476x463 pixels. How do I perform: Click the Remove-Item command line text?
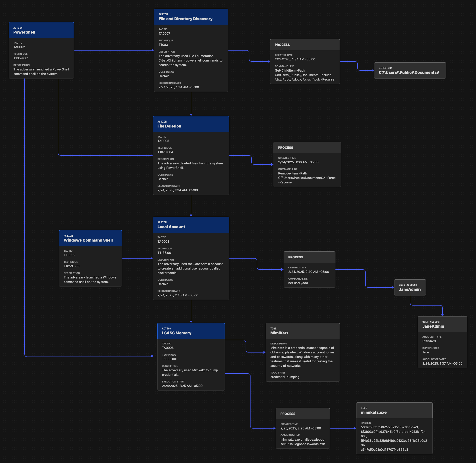tap(307, 178)
